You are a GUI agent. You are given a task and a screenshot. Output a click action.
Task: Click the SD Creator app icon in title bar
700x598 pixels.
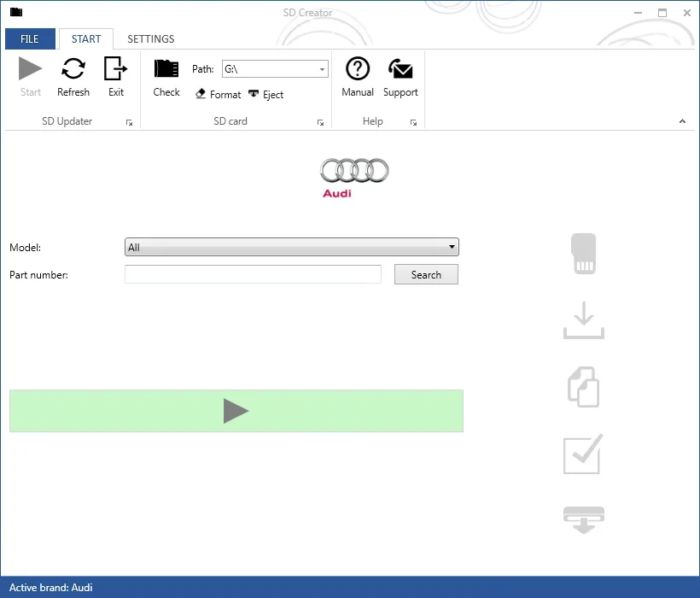tap(16, 12)
